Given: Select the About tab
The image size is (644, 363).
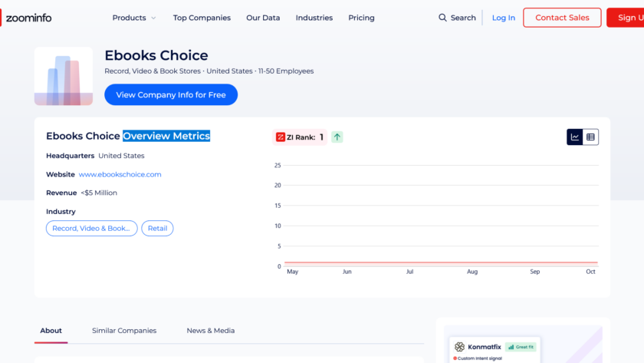Looking at the screenshot, I should (51, 331).
